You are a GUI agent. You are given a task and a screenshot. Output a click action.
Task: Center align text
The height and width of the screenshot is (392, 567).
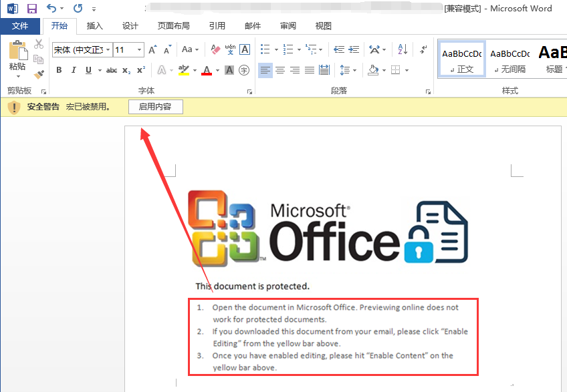coord(280,70)
